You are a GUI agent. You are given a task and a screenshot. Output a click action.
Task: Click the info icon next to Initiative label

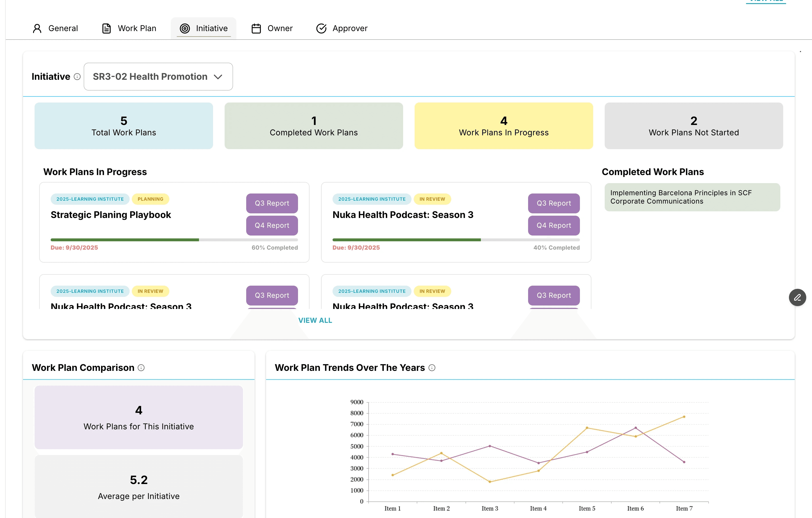(x=77, y=77)
